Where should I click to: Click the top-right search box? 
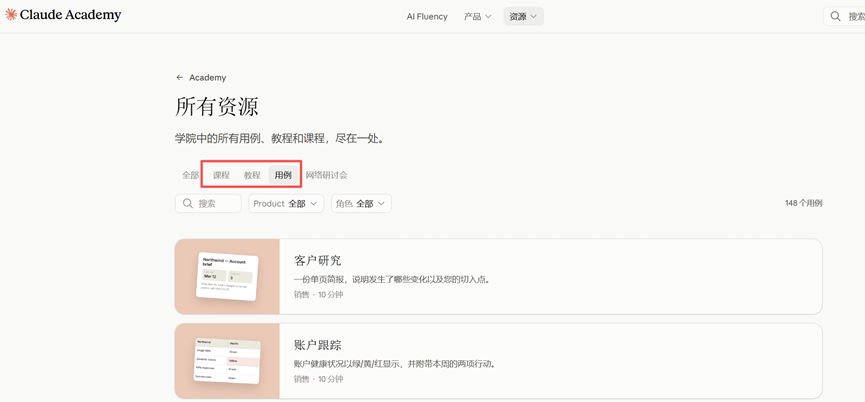point(844,17)
